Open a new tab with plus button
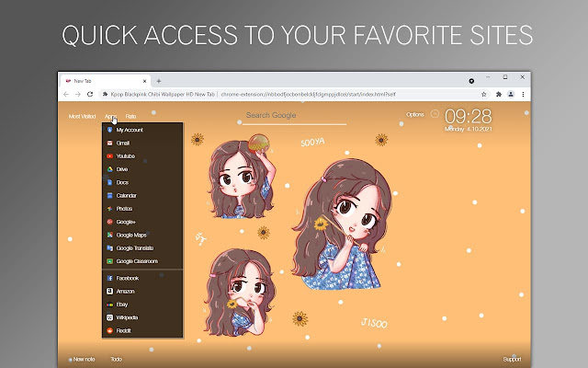The width and height of the screenshot is (588, 368). [159, 81]
